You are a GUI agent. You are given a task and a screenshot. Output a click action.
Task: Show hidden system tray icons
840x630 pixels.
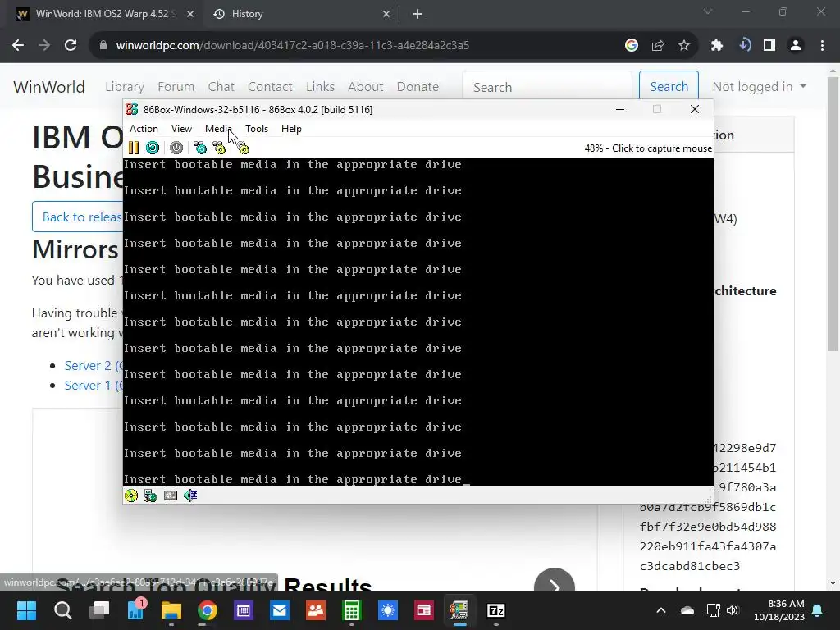661,610
